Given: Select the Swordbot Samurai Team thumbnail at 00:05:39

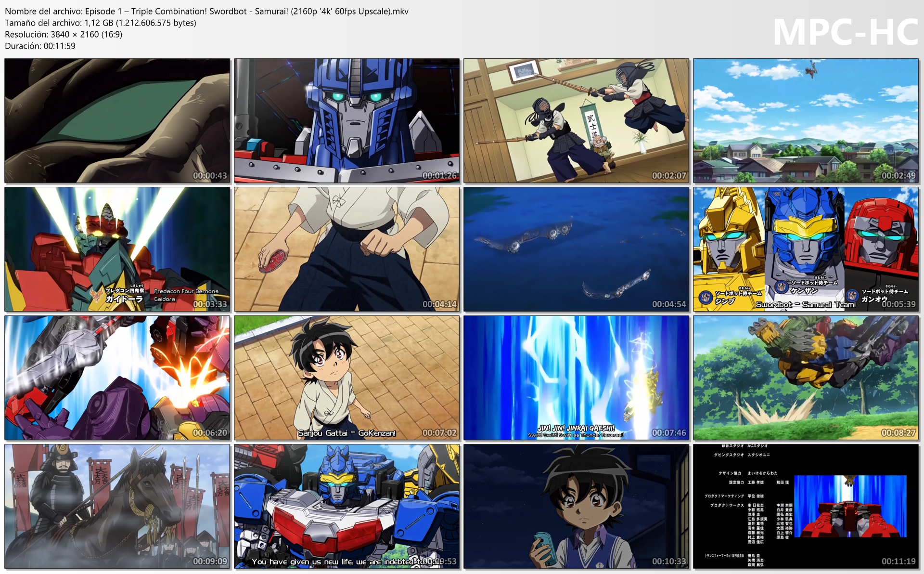Looking at the screenshot, I should pyautogui.click(x=806, y=249).
